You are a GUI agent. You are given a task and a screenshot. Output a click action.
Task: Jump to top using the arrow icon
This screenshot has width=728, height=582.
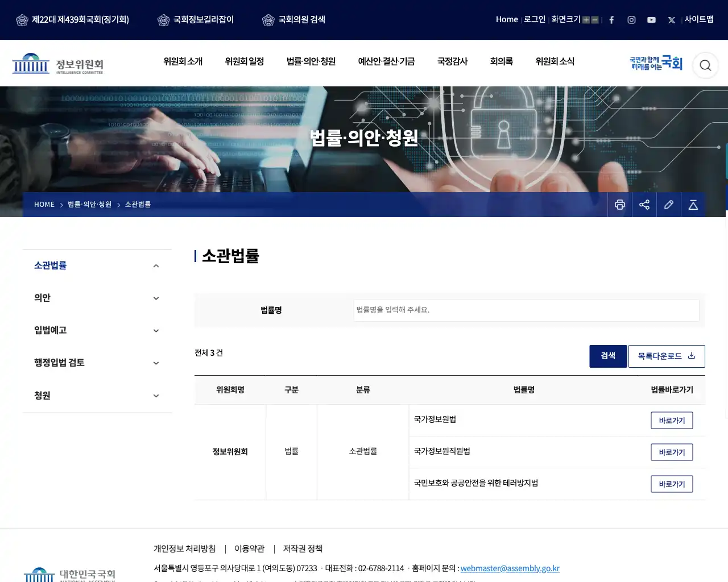(693, 205)
